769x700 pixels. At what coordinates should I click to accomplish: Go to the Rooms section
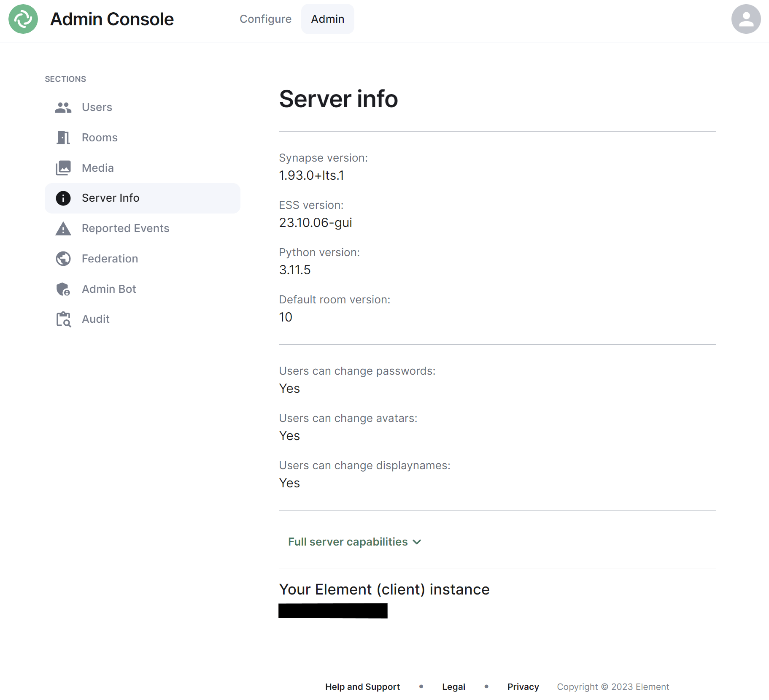(143, 138)
